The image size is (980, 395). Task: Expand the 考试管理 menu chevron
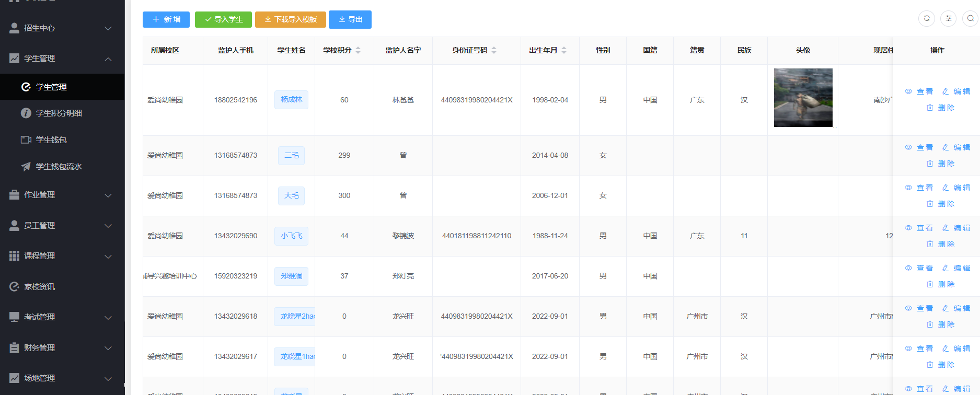click(x=108, y=317)
